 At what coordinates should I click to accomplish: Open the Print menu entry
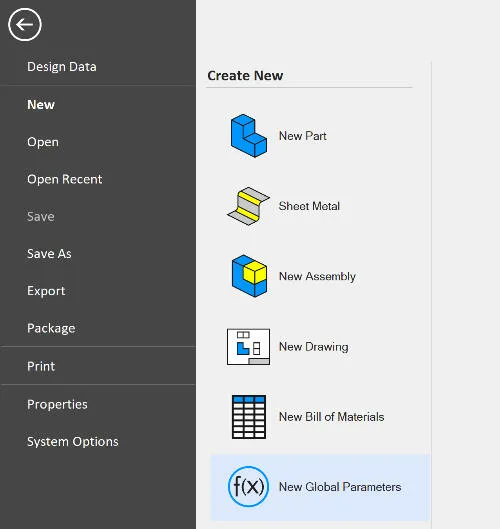(x=41, y=366)
